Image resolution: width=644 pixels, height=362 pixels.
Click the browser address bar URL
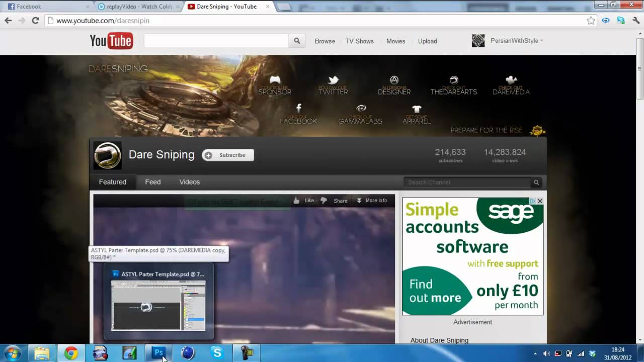click(x=103, y=21)
